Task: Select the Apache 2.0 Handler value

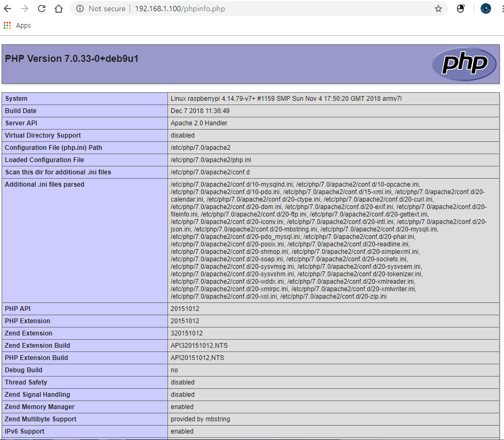Action: pos(198,123)
